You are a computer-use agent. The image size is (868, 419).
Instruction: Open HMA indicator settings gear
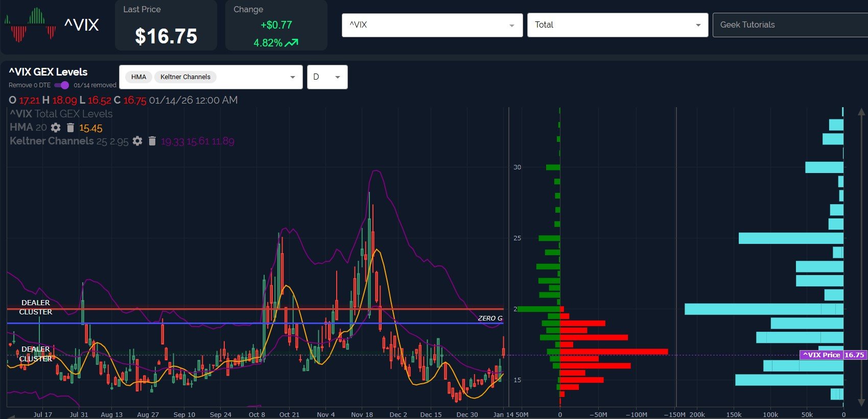click(x=56, y=128)
